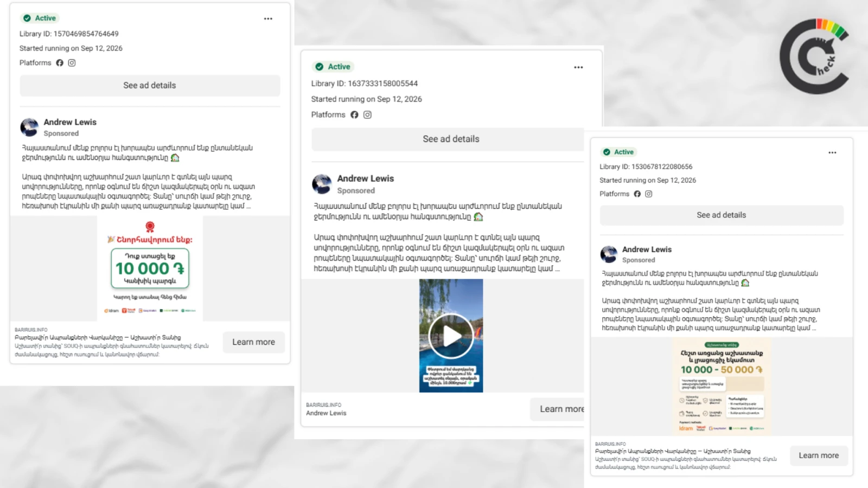Select the text 'Library ID: 1530678122080656'
Screen dimensions: 868x488
click(646, 167)
